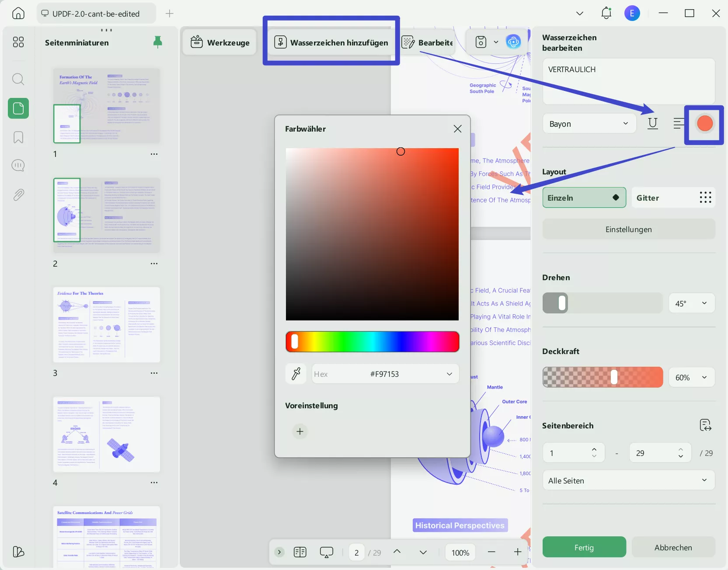This screenshot has width=728, height=570.
Task: Select the Gitter layout option
Action: 673,198
